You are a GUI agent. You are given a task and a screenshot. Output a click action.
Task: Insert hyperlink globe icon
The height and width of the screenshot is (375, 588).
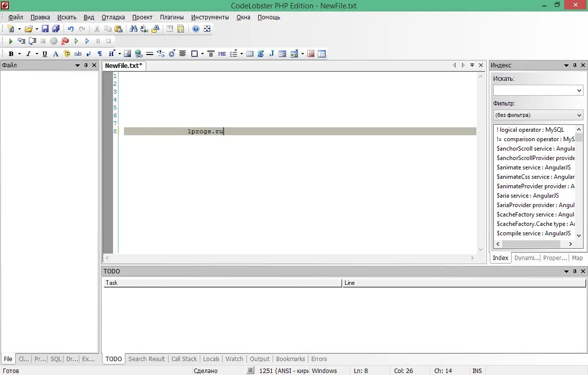coord(139,54)
